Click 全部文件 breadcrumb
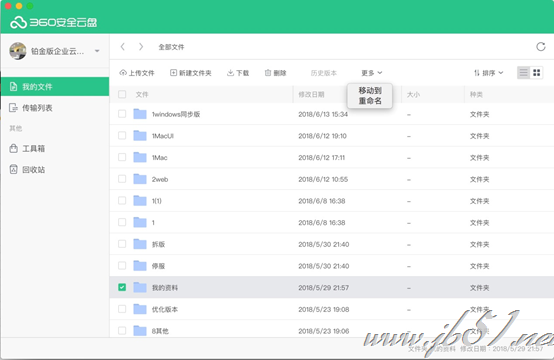This screenshot has width=554, height=360. [171, 47]
